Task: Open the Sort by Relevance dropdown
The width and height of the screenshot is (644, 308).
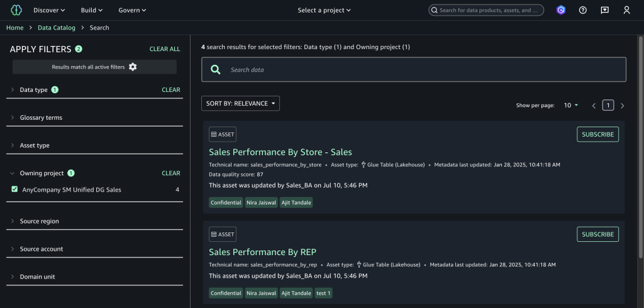Action: [240, 103]
